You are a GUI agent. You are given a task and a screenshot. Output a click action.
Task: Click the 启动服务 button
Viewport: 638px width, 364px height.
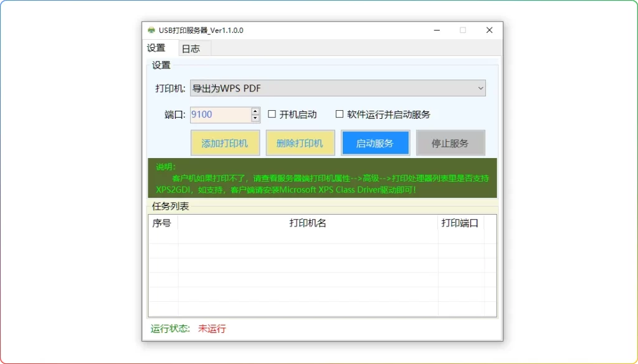(375, 143)
